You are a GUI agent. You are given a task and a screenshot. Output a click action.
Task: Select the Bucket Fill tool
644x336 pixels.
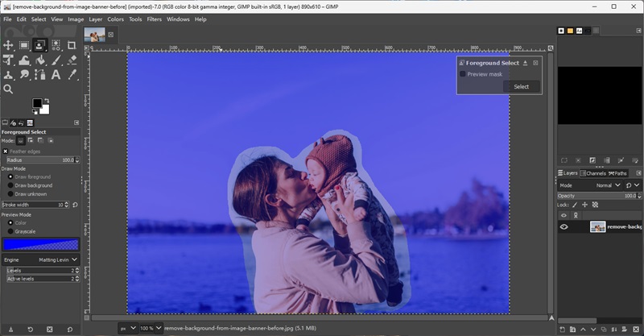pos(39,60)
